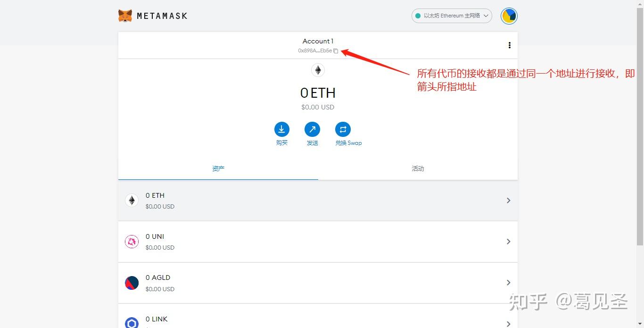This screenshot has width=644, height=328.
Task: Click the Swap (兑换) button
Action: pos(343,129)
